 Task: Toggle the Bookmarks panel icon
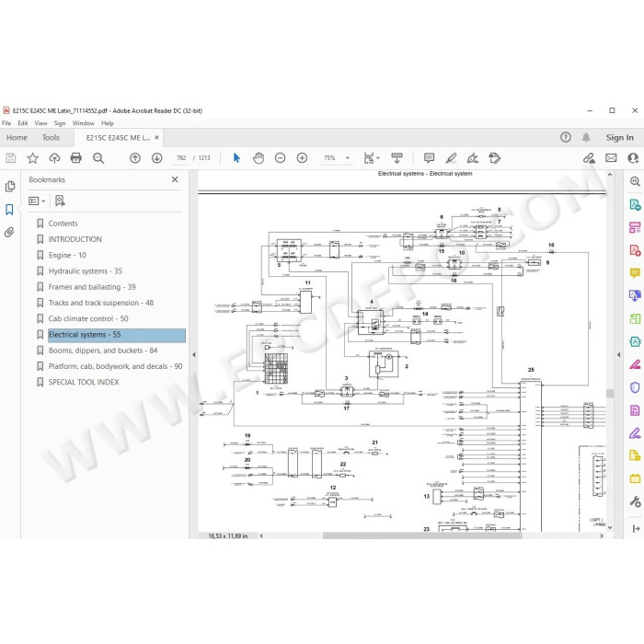coord(9,210)
